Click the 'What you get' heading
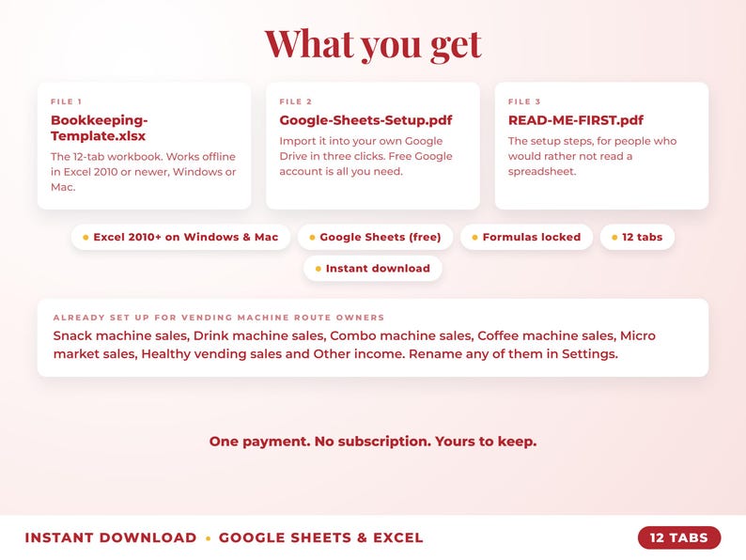 (373, 45)
